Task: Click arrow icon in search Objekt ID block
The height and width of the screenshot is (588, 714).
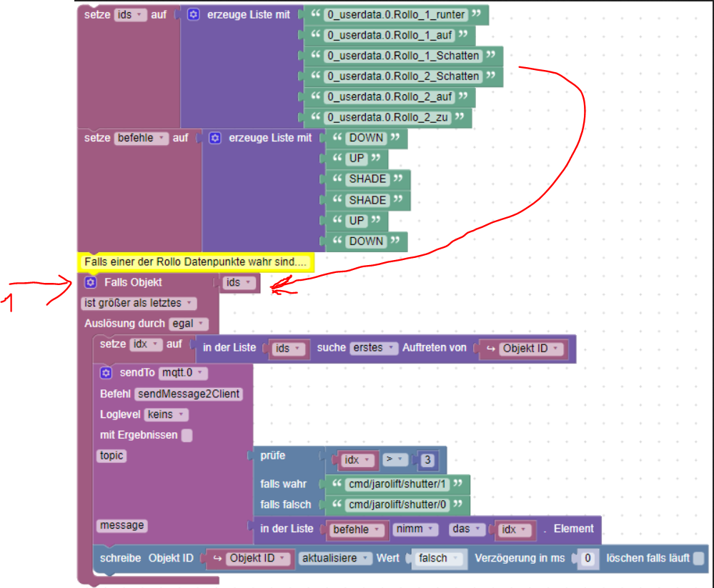Action: tap(491, 349)
